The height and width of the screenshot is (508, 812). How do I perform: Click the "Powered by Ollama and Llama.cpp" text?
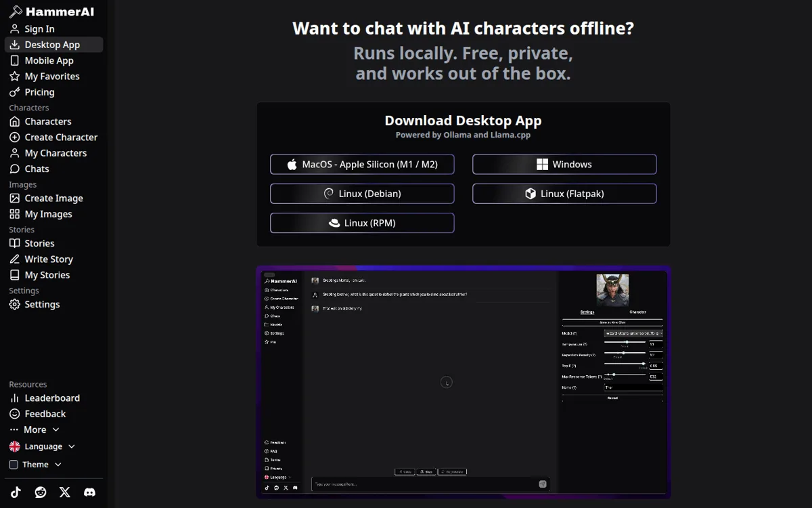464,135
